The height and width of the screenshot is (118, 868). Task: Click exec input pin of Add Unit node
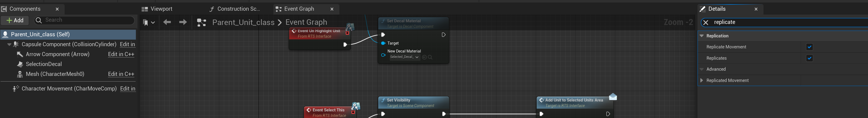[542, 114]
